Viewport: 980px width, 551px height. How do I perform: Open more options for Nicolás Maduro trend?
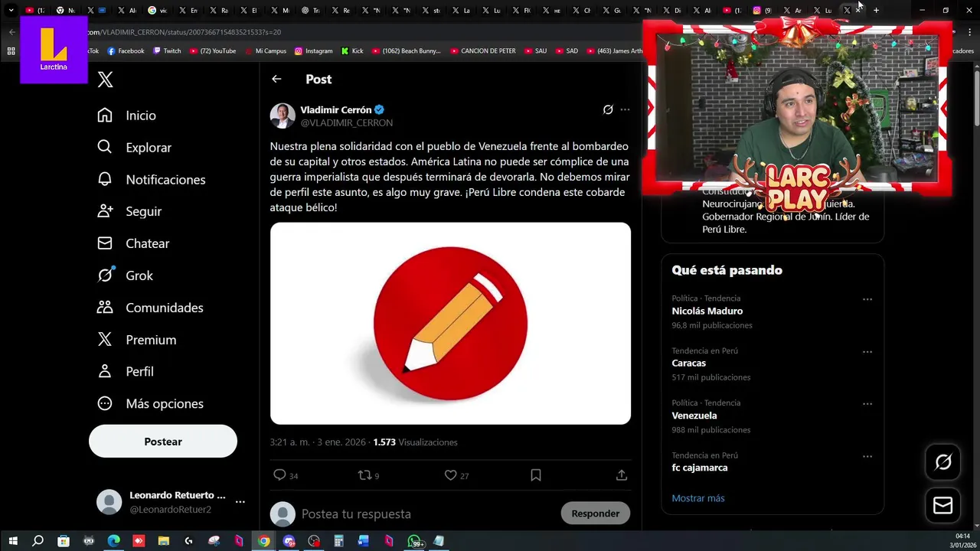pos(867,299)
